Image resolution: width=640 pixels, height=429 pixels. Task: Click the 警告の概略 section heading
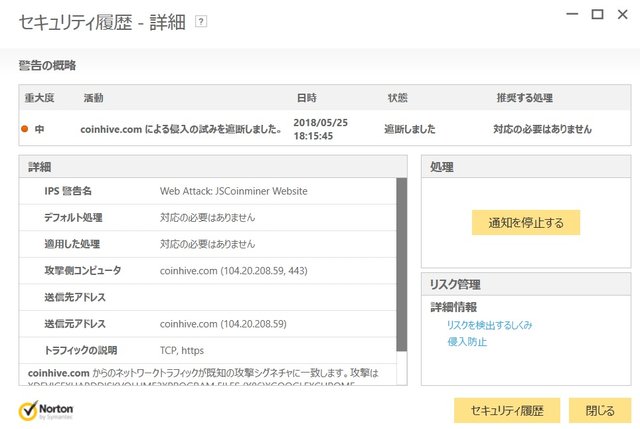tap(47, 65)
